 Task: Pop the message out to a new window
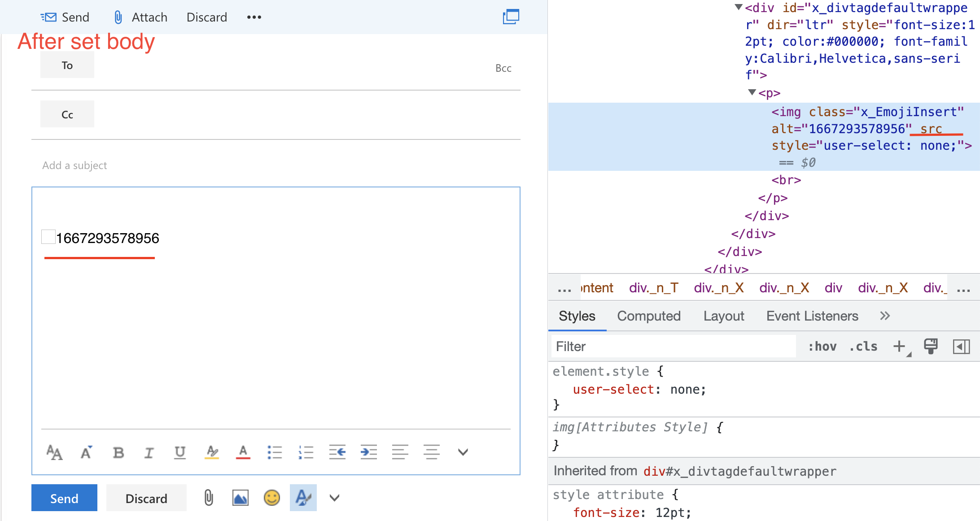click(x=511, y=17)
